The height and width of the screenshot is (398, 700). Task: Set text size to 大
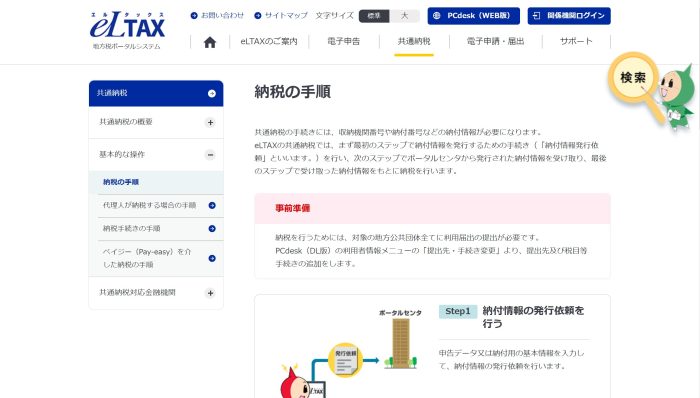pyautogui.click(x=404, y=16)
